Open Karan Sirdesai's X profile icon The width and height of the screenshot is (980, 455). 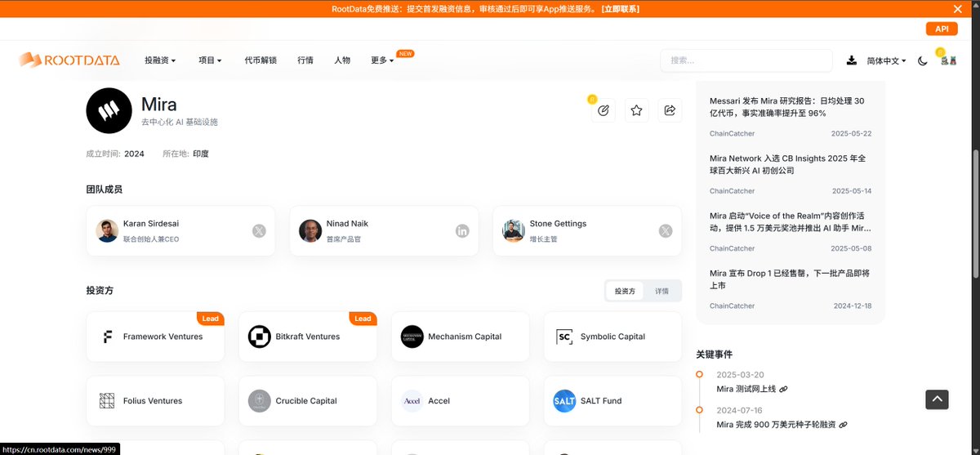pyautogui.click(x=259, y=231)
